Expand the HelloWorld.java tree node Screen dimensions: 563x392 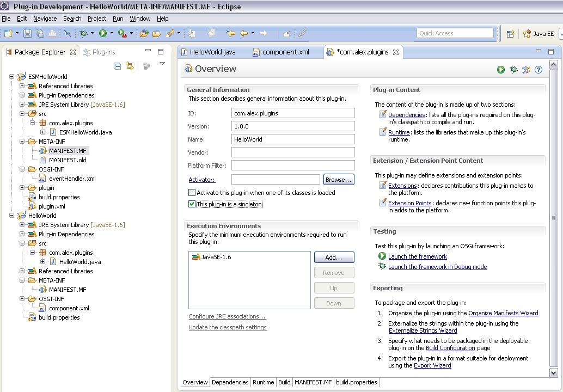[x=42, y=262]
